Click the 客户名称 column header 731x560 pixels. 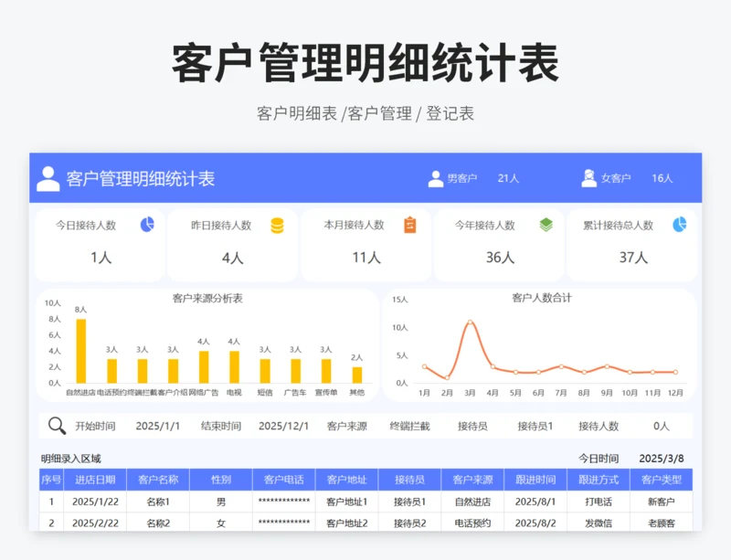click(158, 480)
